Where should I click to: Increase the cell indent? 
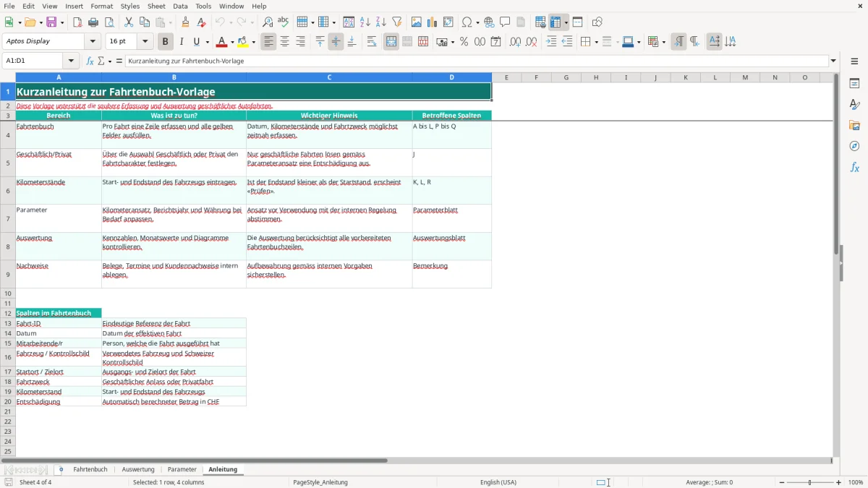pyautogui.click(x=551, y=42)
